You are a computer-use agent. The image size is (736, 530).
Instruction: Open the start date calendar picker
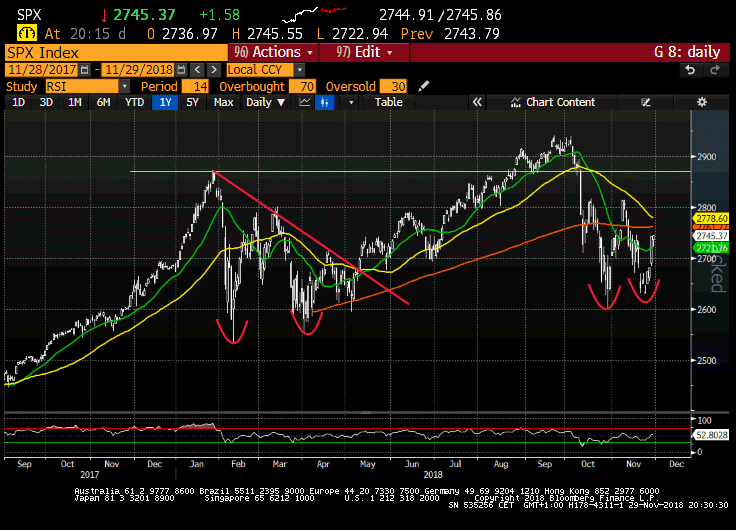pyautogui.click(x=83, y=70)
